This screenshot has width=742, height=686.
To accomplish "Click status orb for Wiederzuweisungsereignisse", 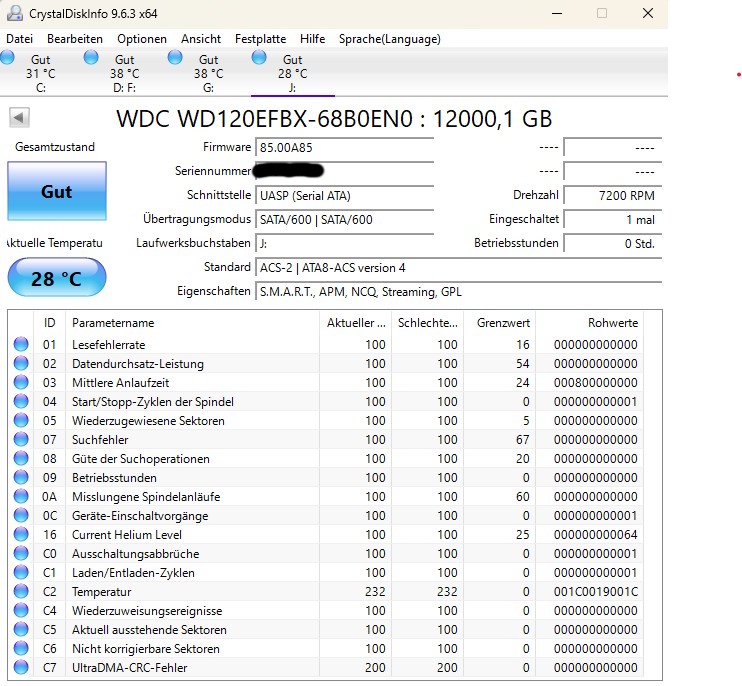I will (21, 610).
